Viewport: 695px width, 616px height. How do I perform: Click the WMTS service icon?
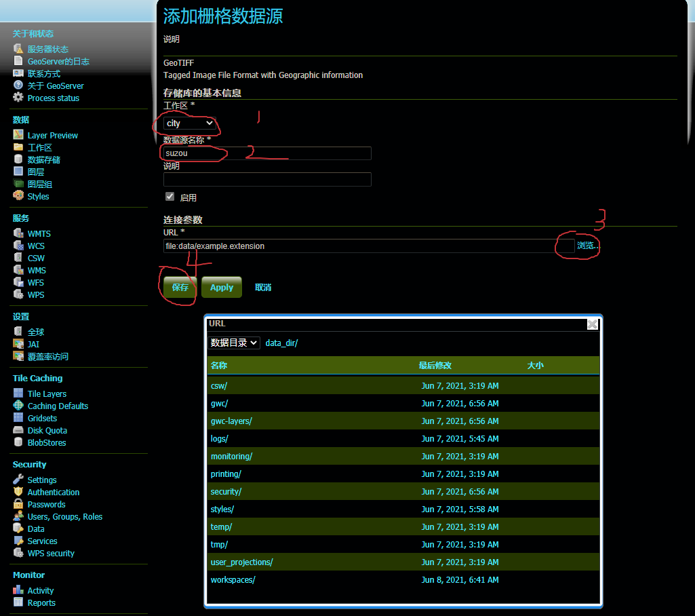(18, 233)
